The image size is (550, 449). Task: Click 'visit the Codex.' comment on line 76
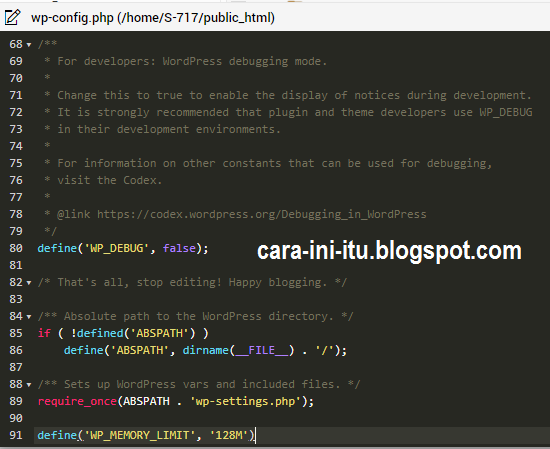pyautogui.click(x=109, y=180)
